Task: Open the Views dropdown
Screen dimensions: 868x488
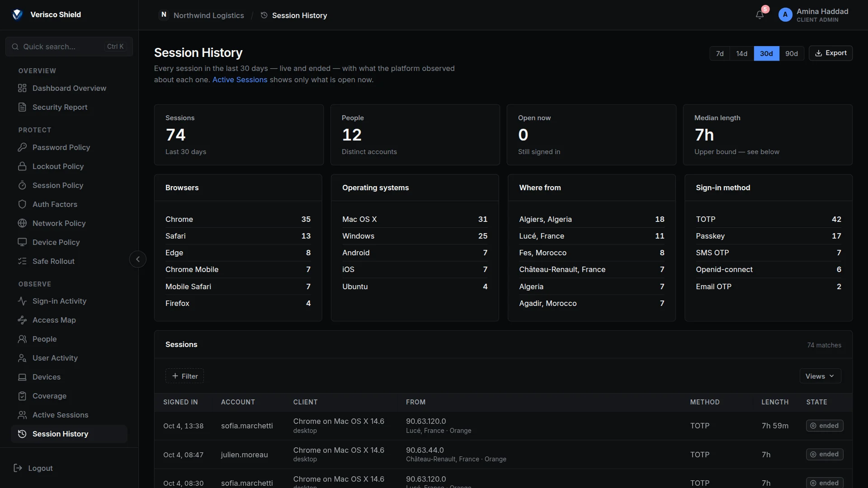Action: coord(820,376)
